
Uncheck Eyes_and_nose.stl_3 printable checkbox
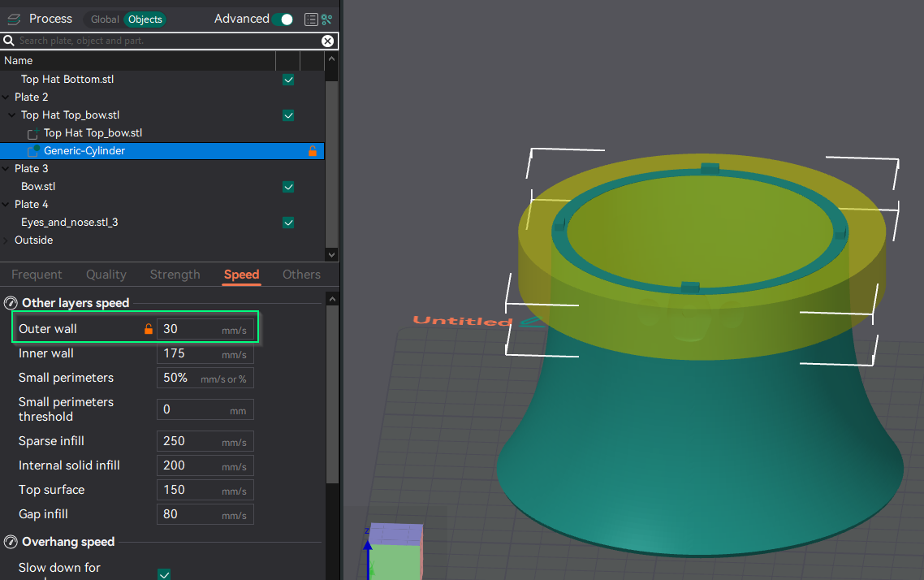pos(288,223)
